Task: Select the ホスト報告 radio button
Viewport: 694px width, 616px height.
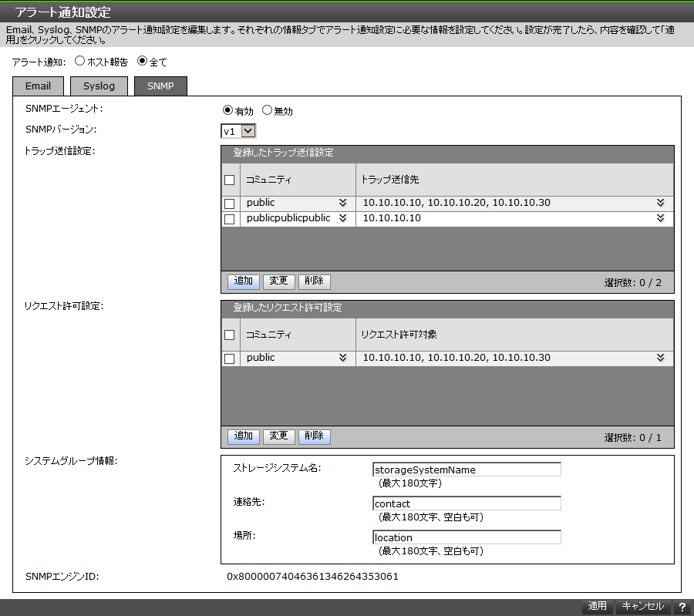Action: pyautogui.click(x=79, y=61)
